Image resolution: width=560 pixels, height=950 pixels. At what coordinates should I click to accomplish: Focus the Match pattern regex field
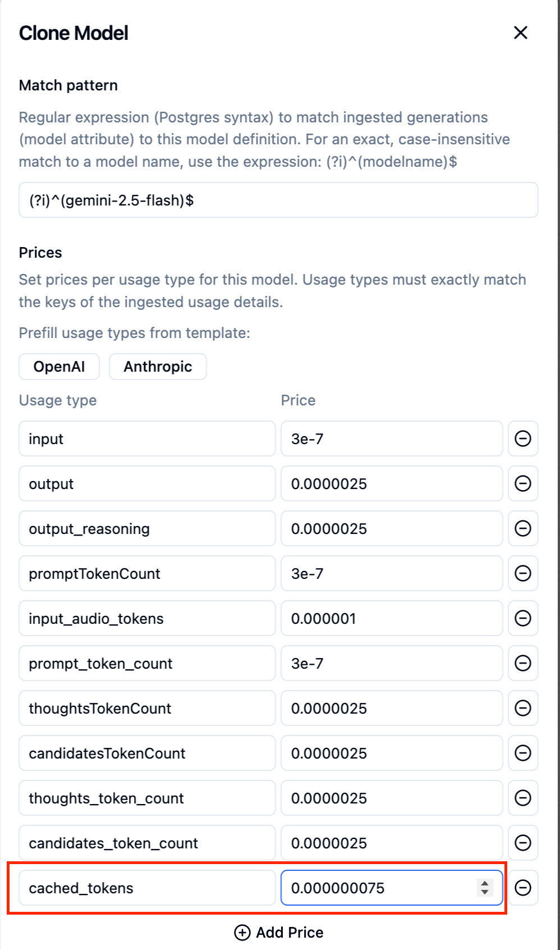(278, 200)
